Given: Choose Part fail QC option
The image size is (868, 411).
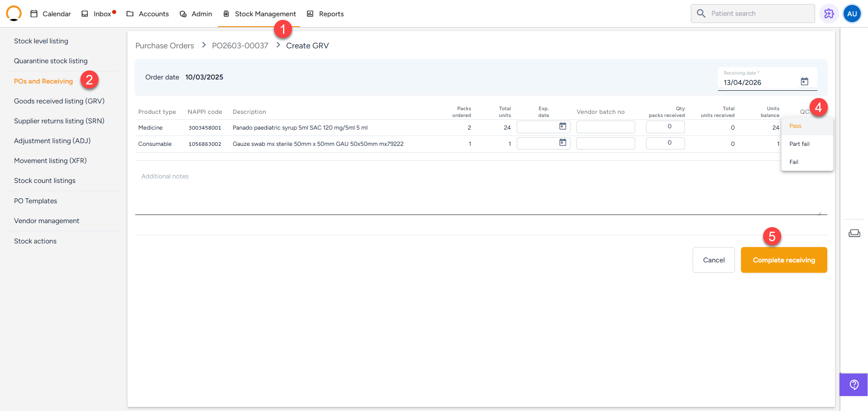Looking at the screenshot, I should tap(799, 144).
